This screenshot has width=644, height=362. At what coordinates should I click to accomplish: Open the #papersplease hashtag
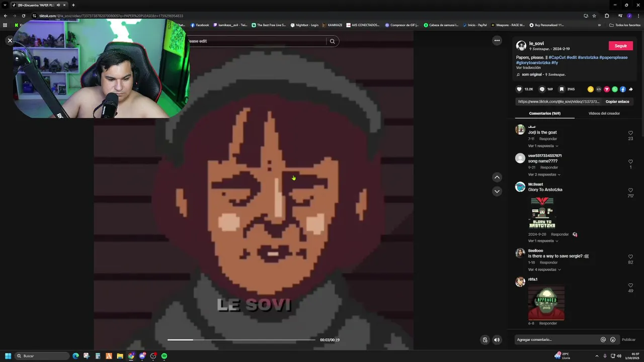[613, 57]
